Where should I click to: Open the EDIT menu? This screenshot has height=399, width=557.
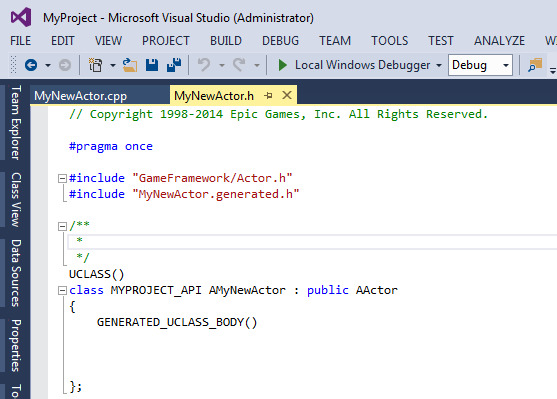coord(63,41)
